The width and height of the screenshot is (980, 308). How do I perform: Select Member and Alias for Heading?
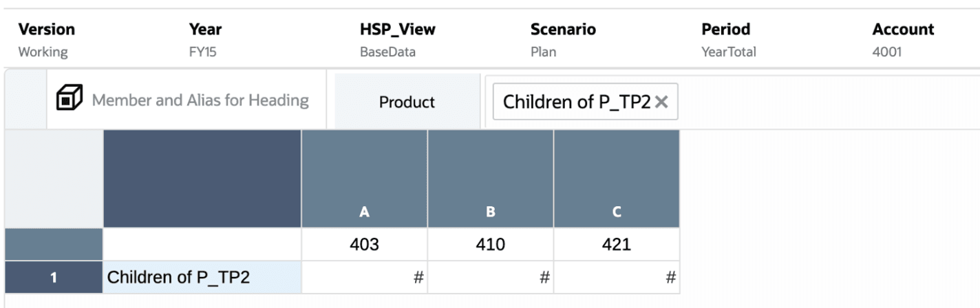coord(200,101)
